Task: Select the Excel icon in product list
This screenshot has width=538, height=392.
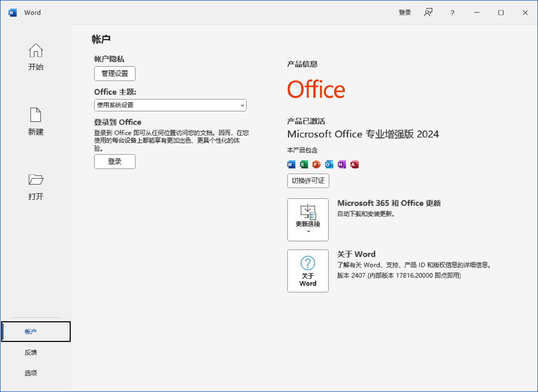Action: [x=303, y=164]
